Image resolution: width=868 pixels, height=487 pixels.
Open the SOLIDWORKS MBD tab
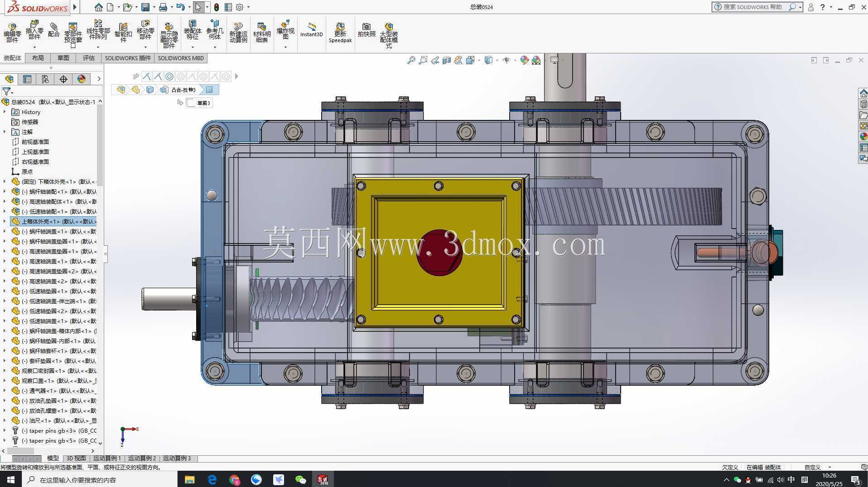point(181,58)
